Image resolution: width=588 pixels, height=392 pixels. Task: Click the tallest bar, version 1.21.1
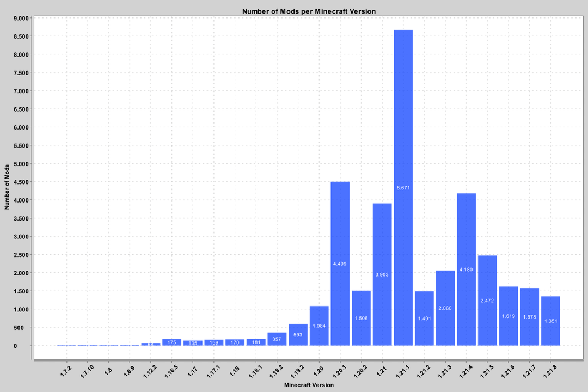pos(403,187)
